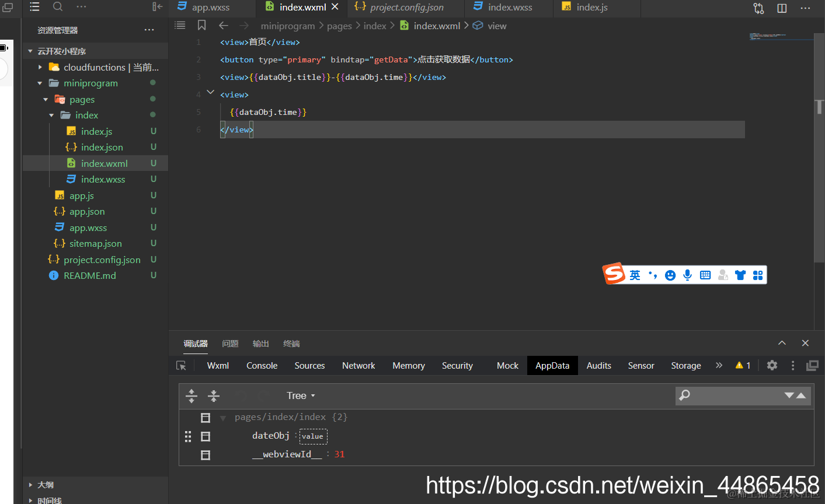The height and width of the screenshot is (504, 825).
Task: Open Sogou soft keyboard
Action: pyautogui.click(x=705, y=275)
